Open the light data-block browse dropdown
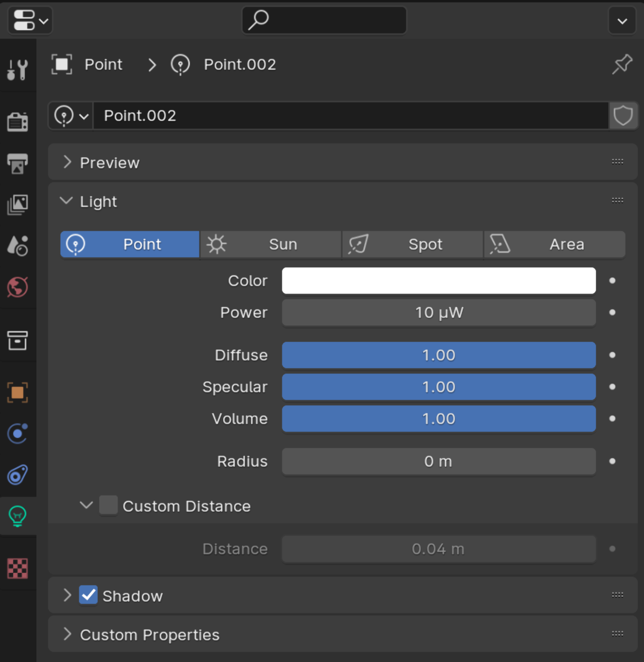Image resolution: width=644 pixels, height=662 pixels. 71,116
